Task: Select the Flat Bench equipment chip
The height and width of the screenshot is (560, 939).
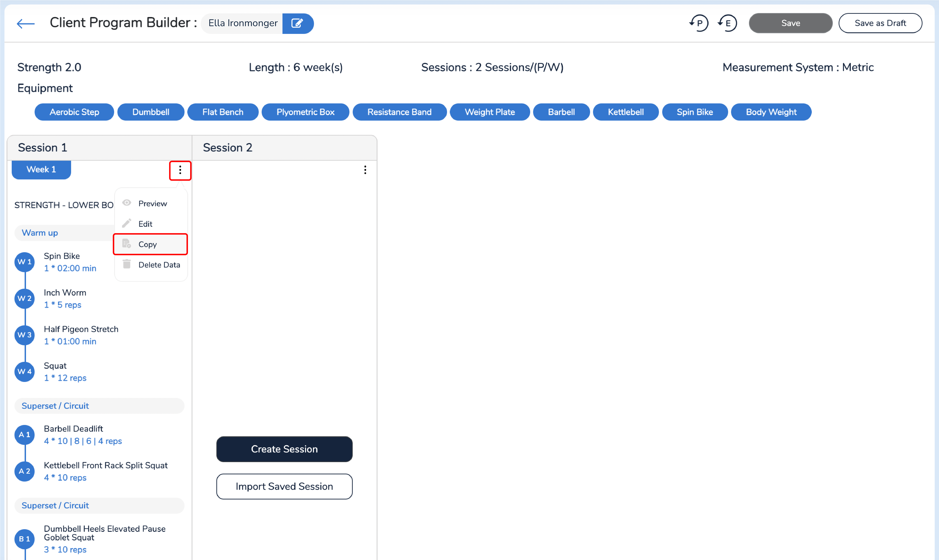Action: pos(223,112)
